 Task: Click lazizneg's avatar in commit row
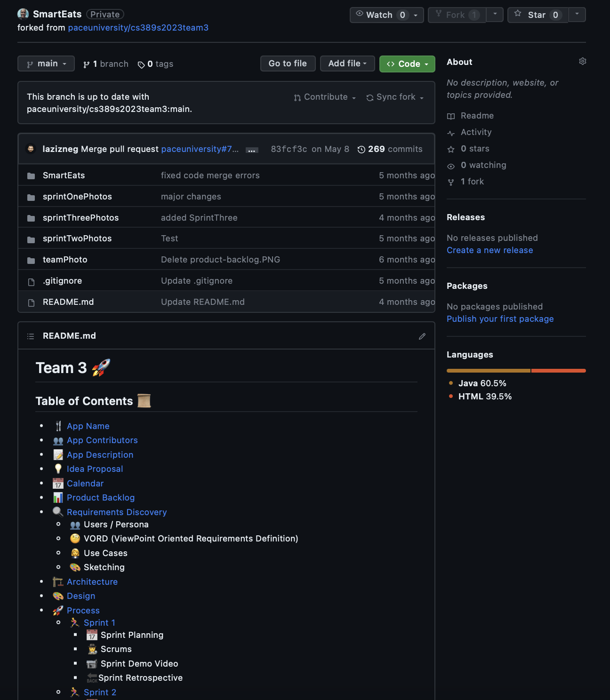tap(31, 149)
